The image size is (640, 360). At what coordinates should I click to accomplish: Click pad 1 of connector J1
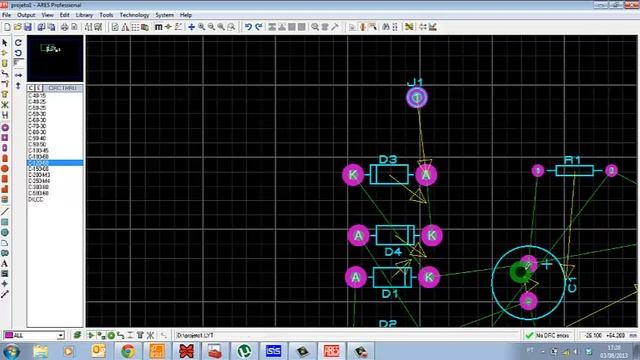coord(417,98)
